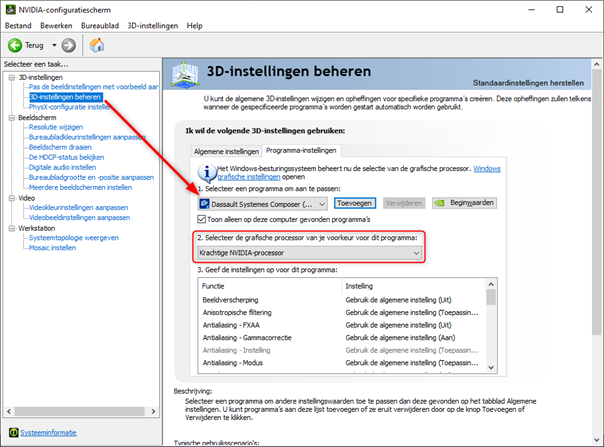Click Standaardinstellingen herstellen
This screenshot has width=604, height=447.
pos(528,83)
